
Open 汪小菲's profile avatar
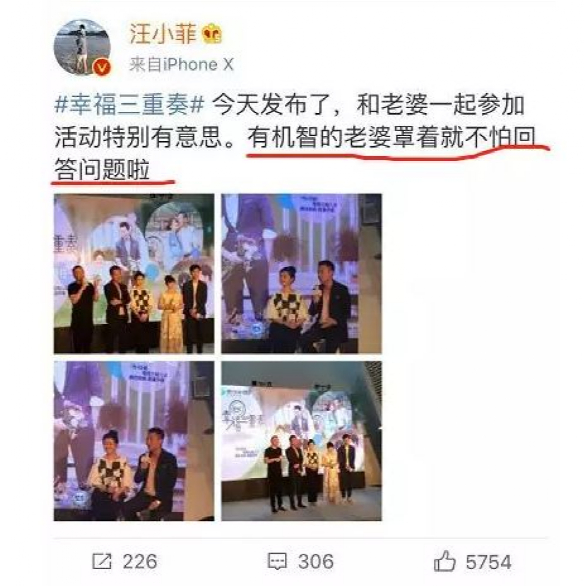pos(82,47)
